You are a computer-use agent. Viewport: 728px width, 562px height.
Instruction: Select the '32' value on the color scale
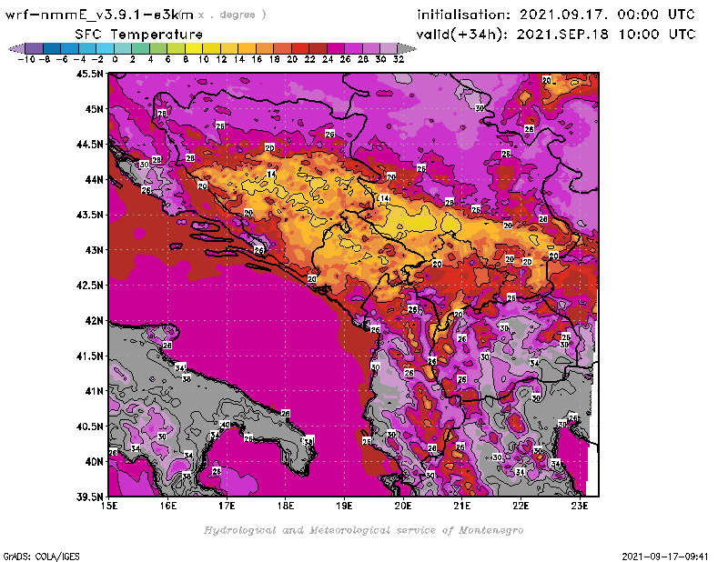pyautogui.click(x=399, y=59)
